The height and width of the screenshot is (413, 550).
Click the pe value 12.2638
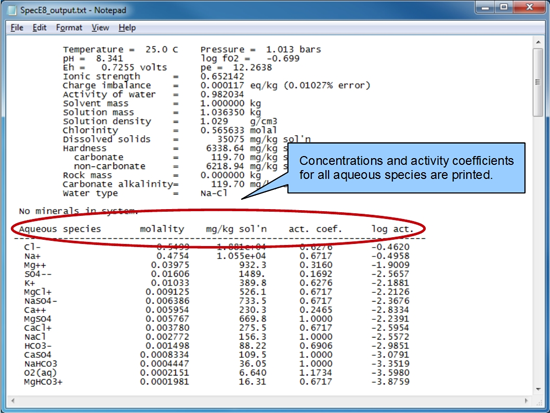click(x=253, y=67)
